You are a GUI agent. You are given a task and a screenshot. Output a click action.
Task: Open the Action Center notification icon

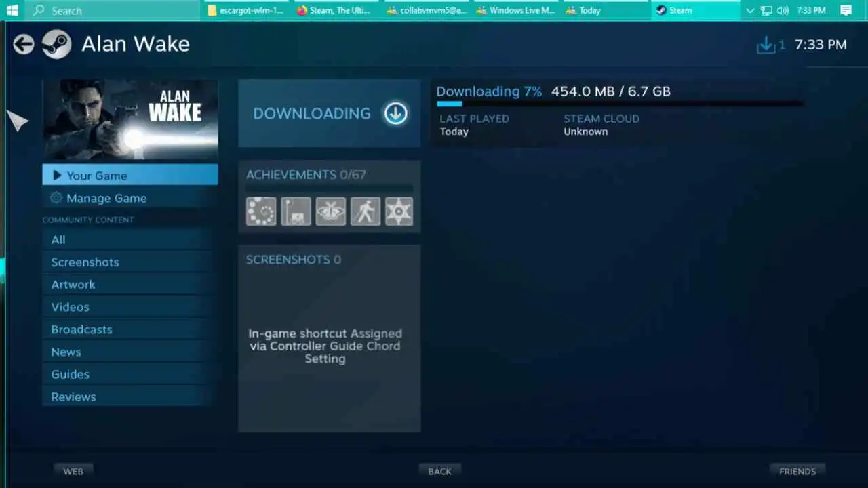coord(846,10)
